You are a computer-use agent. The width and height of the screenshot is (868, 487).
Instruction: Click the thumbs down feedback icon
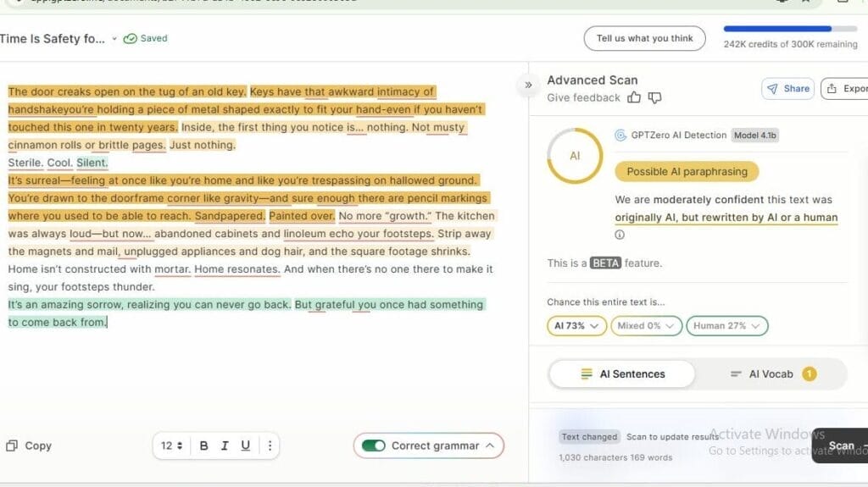pyautogui.click(x=655, y=98)
